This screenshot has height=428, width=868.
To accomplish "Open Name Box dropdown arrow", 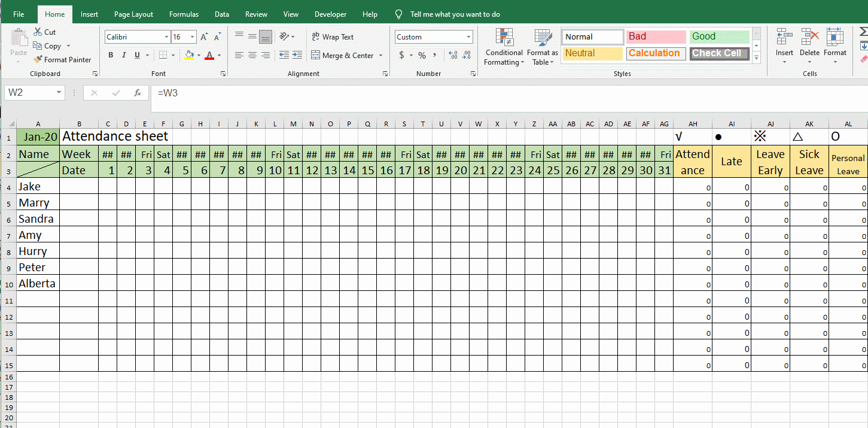I will coord(59,93).
